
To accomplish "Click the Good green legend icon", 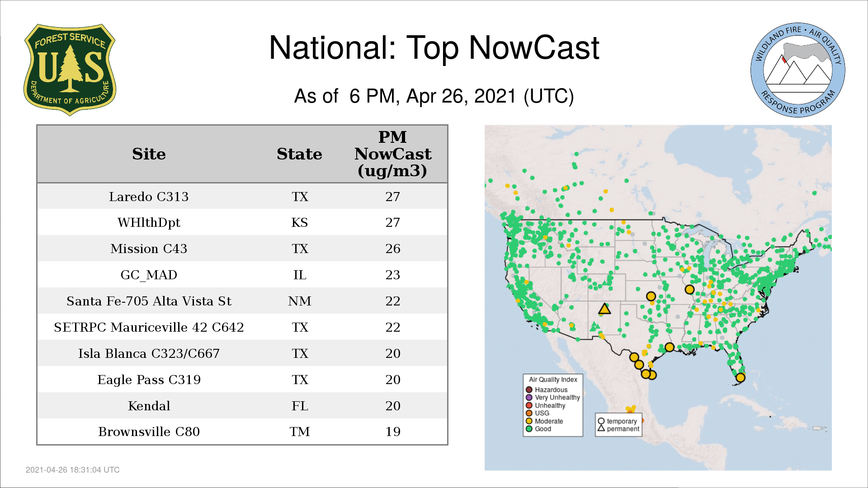I will [x=529, y=429].
